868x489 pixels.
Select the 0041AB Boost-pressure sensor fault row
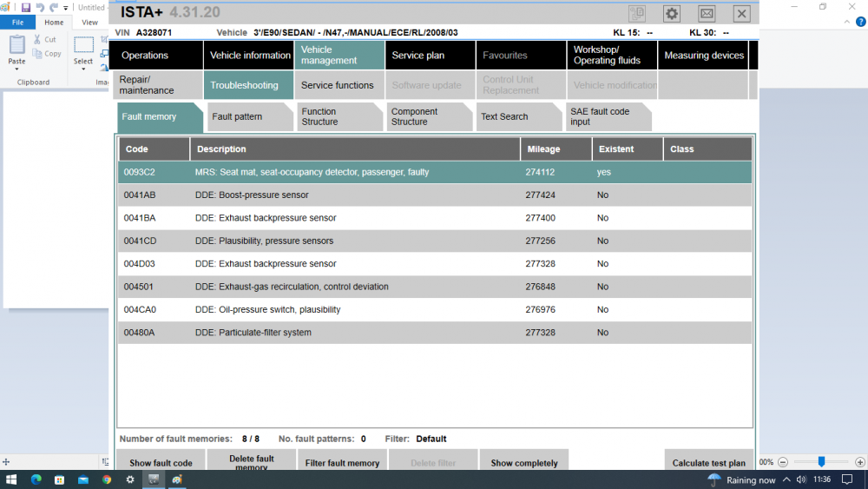click(435, 195)
